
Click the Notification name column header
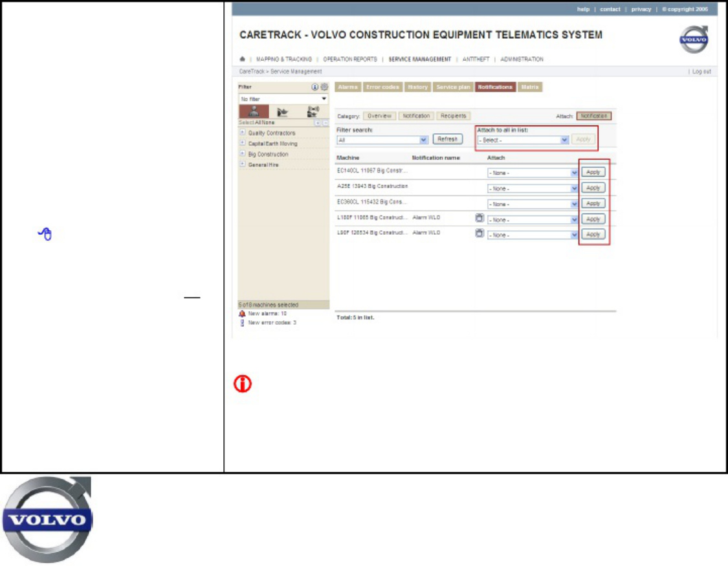tap(436, 158)
